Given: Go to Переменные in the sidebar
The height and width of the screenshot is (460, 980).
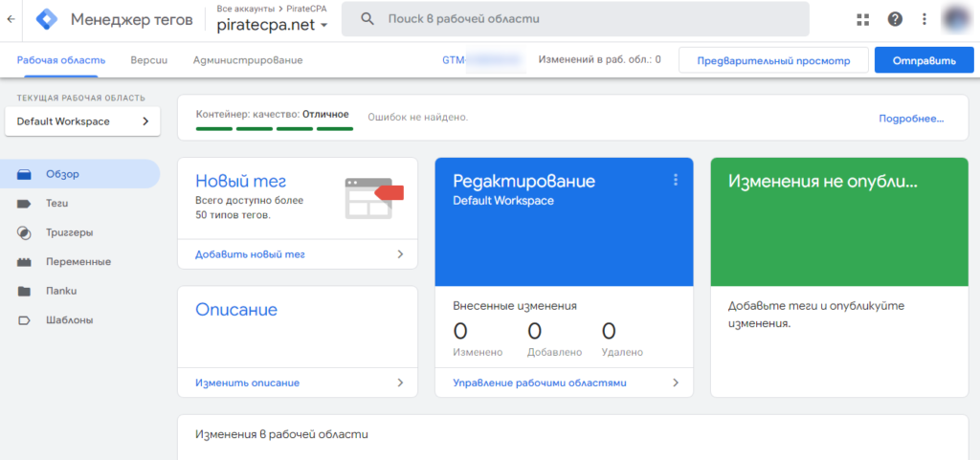Looking at the screenshot, I should 80,262.
